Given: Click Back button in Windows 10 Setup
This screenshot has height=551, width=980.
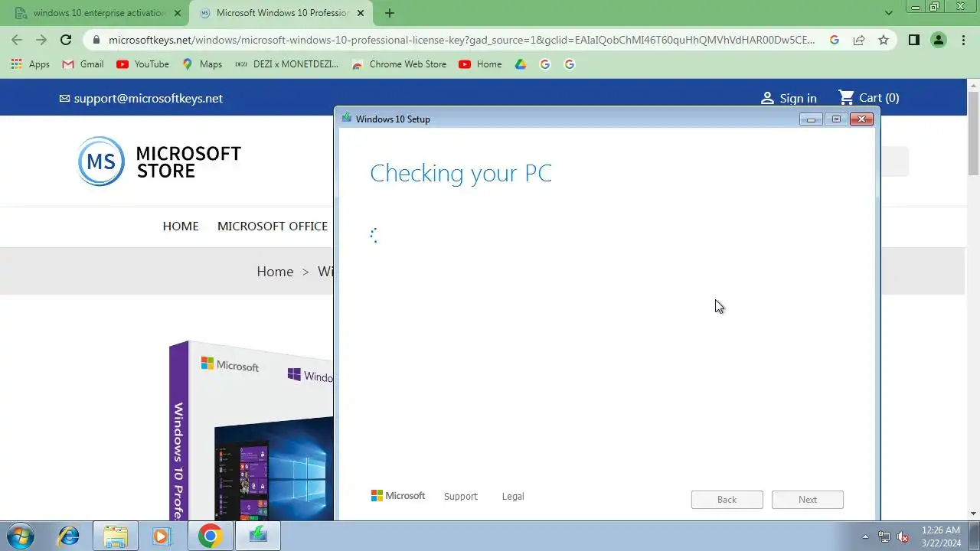Looking at the screenshot, I should click(x=727, y=500).
